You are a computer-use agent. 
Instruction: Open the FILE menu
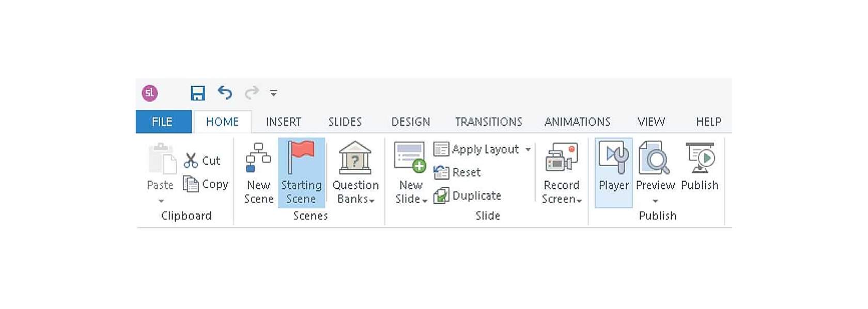[163, 122]
